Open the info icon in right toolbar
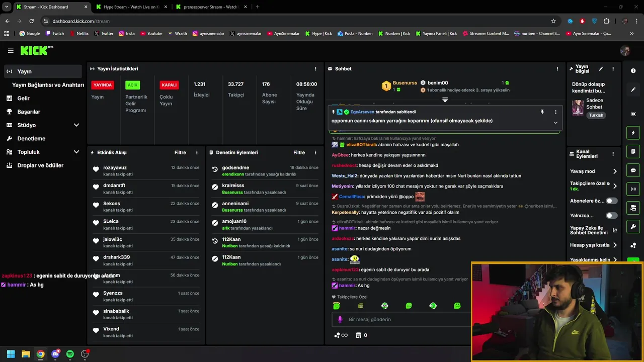This screenshot has height=362, width=644. tap(633, 71)
